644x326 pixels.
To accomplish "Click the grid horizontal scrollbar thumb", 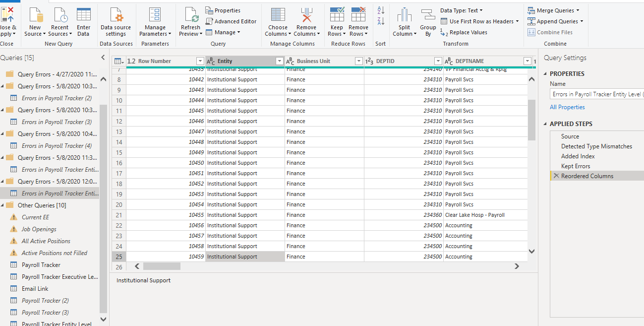I will pyautogui.click(x=162, y=266).
